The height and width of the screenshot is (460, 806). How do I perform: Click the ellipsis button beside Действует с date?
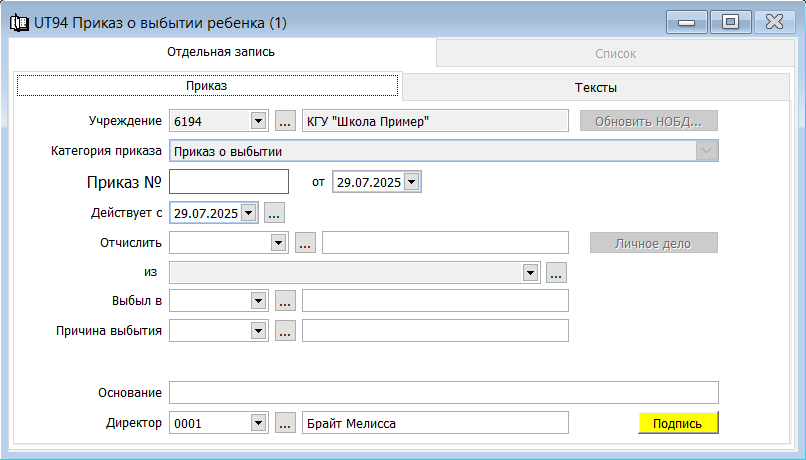pyautogui.click(x=274, y=212)
